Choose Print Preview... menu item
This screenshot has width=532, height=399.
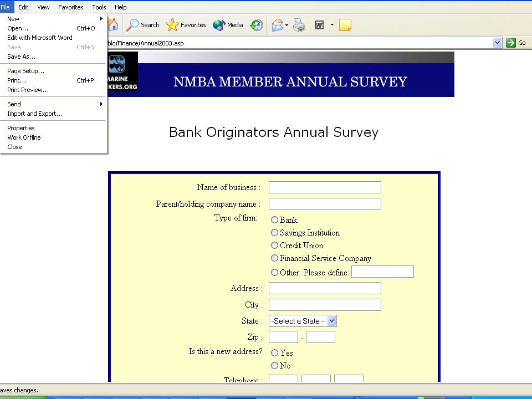click(x=54, y=90)
